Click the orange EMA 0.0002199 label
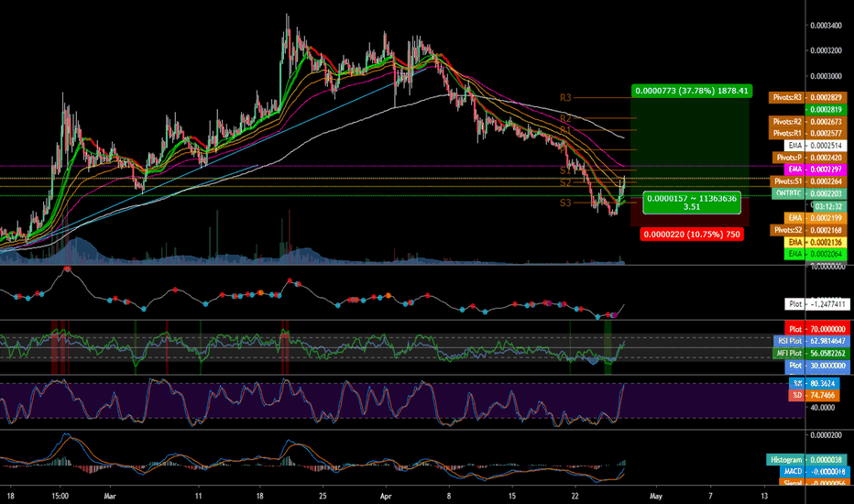 coord(816,218)
